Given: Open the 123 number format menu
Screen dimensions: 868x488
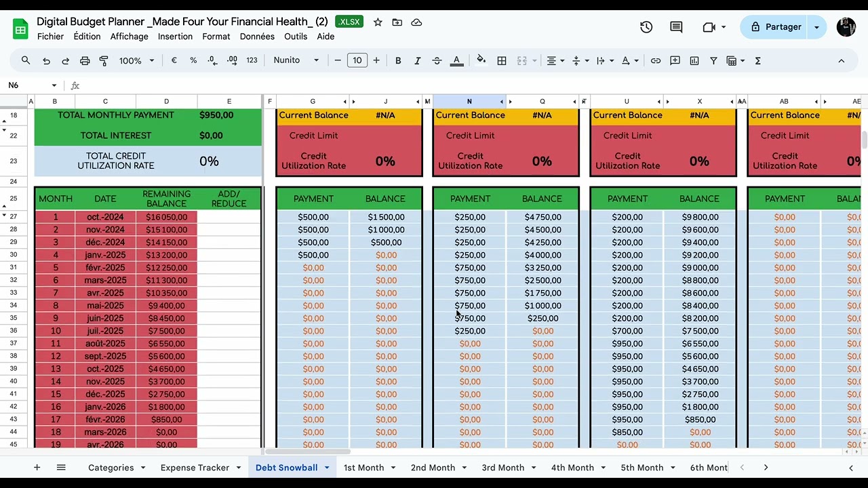Looking at the screenshot, I should (x=252, y=60).
